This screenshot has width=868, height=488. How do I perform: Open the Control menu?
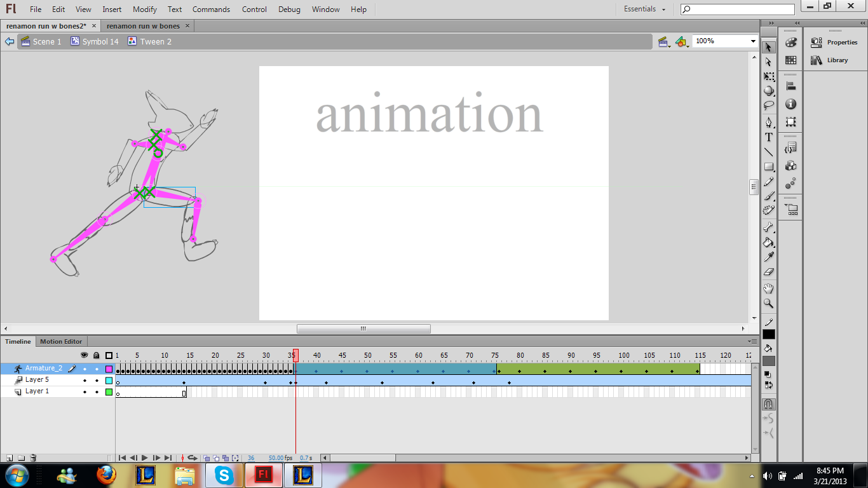click(254, 10)
